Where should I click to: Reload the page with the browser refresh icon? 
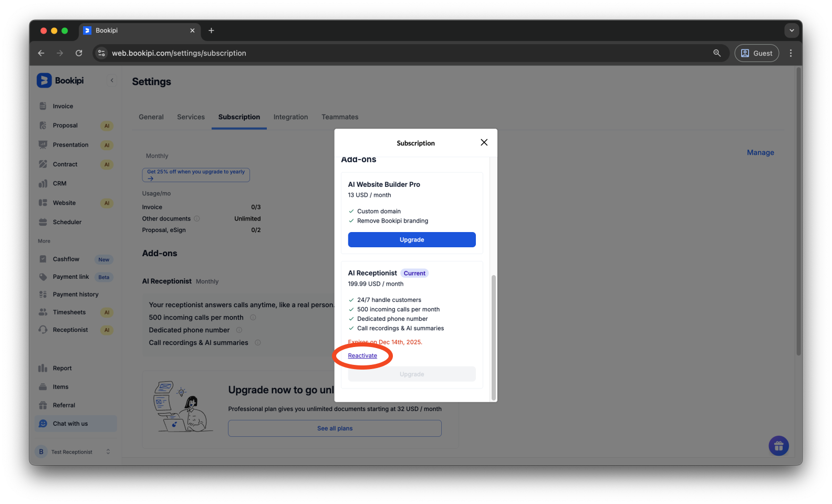(79, 53)
